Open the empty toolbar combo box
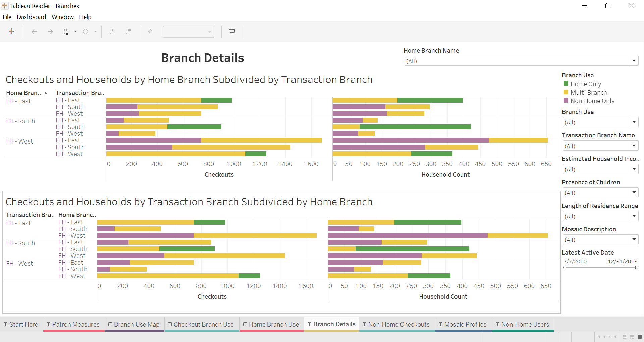This screenshot has width=644, height=342. pyautogui.click(x=189, y=32)
